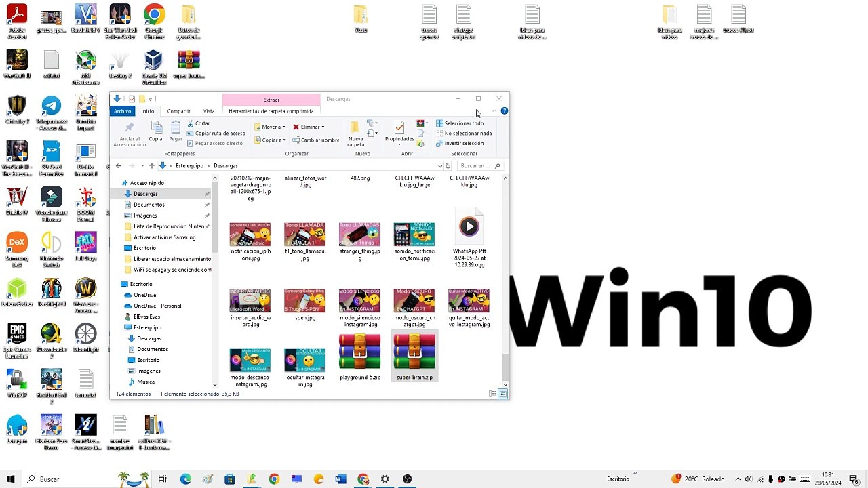Open Task View on the taskbar

coord(163,479)
